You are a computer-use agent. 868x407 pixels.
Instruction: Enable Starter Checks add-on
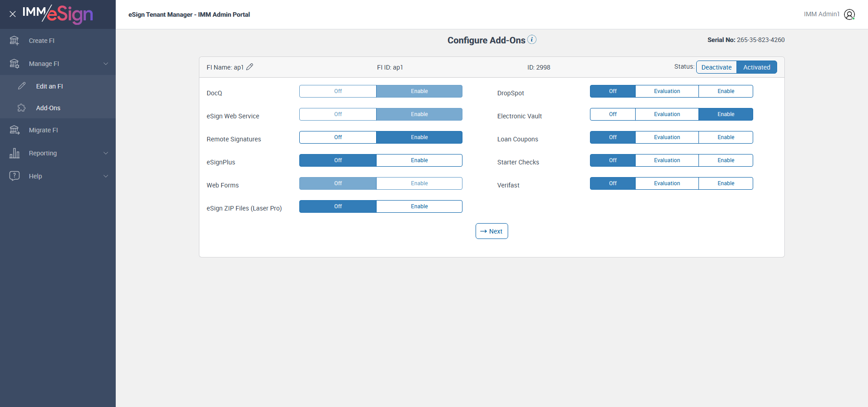[726, 160]
